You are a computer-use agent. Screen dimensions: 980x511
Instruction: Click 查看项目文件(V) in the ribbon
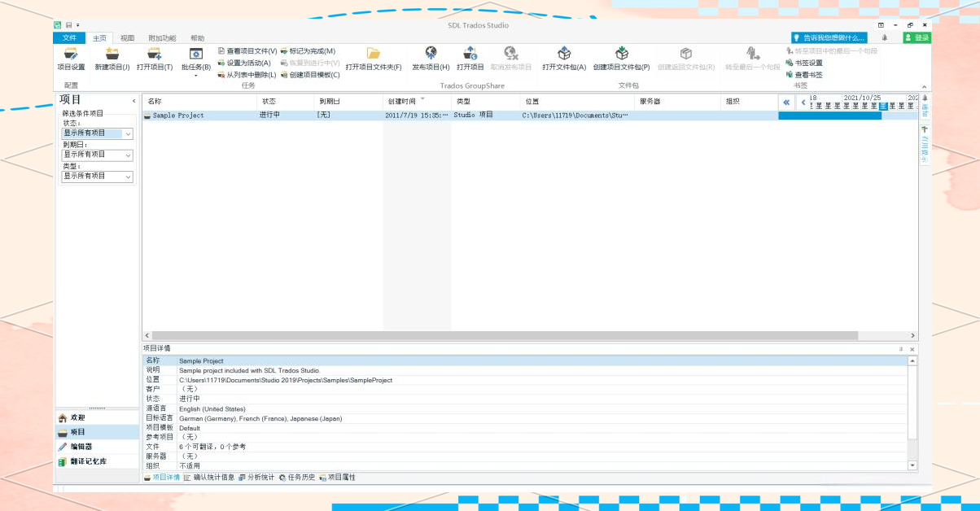[x=247, y=51]
